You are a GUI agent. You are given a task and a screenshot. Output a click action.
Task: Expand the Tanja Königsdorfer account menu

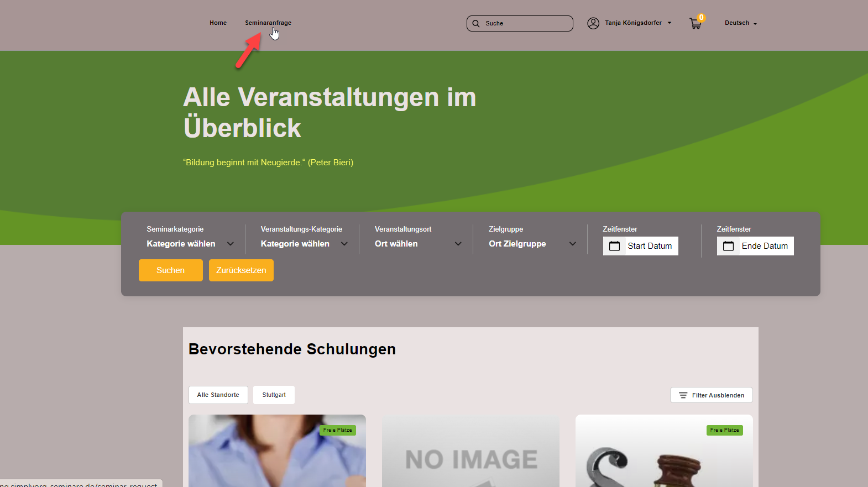[638, 23]
